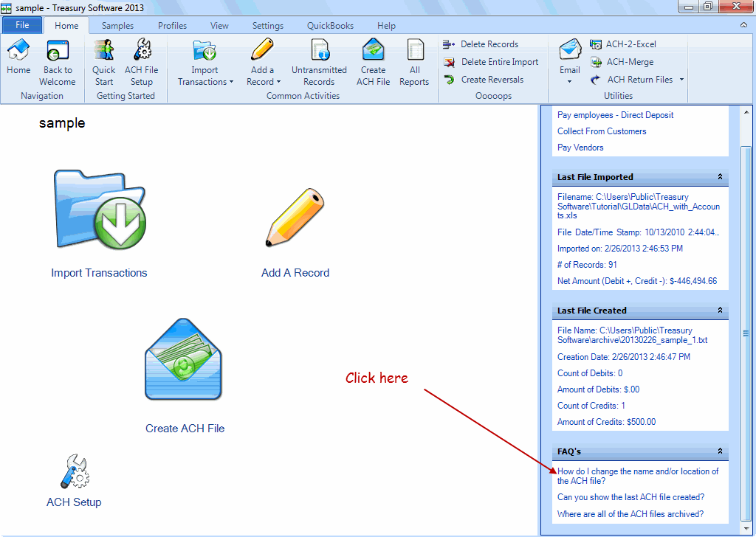Viewport: 756px width, 537px height.
Task: Open the View tab
Action: click(x=219, y=26)
